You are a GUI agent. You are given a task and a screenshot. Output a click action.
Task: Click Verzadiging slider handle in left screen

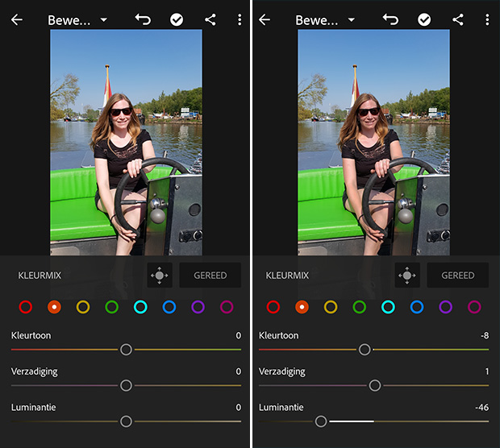pyautogui.click(x=126, y=385)
